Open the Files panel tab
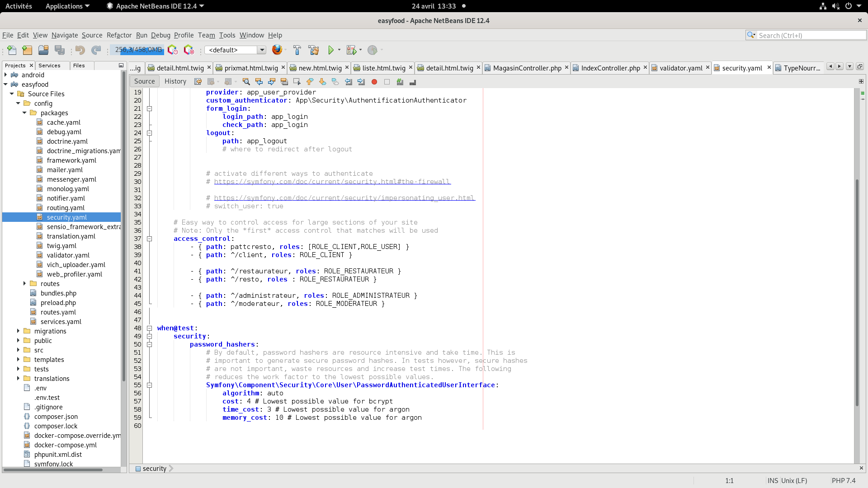Viewport: 868px width, 488px height. [x=79, y=66]
